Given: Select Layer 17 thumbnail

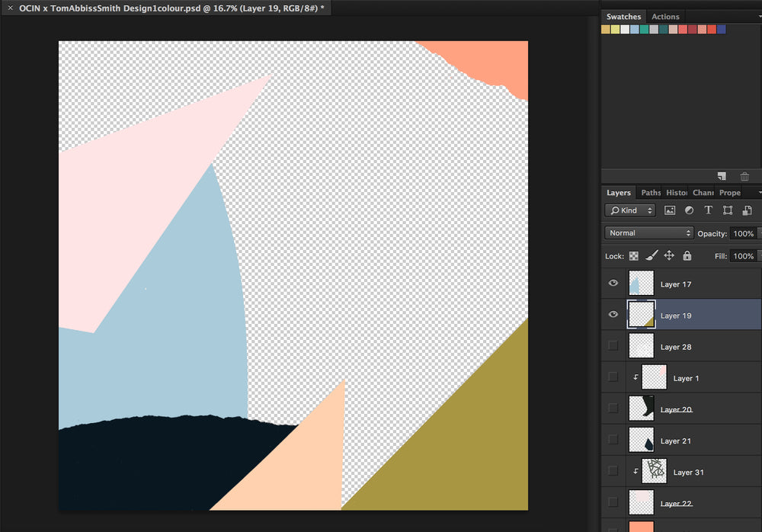Looking at the screenshot, I should point(642,283).
